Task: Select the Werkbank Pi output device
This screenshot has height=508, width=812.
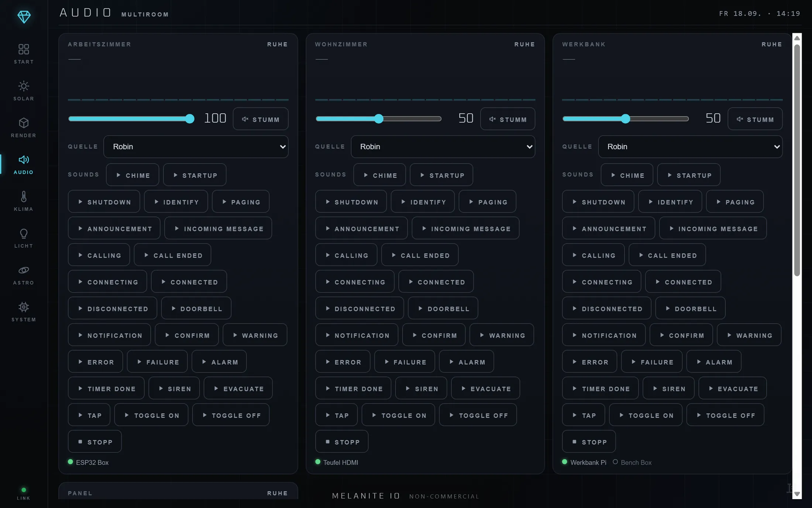Action: click(x=584, y=462)
